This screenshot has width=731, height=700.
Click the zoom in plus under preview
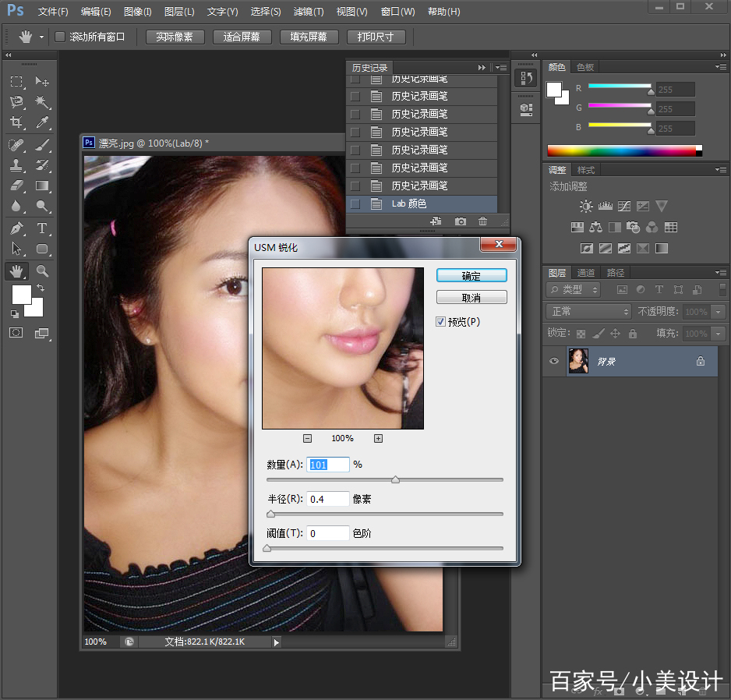(378, 439)
